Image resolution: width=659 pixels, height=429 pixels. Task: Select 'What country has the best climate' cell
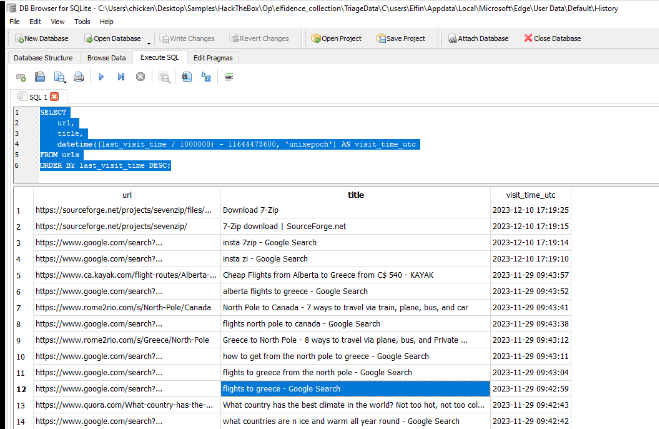click(x=356, y=405)
